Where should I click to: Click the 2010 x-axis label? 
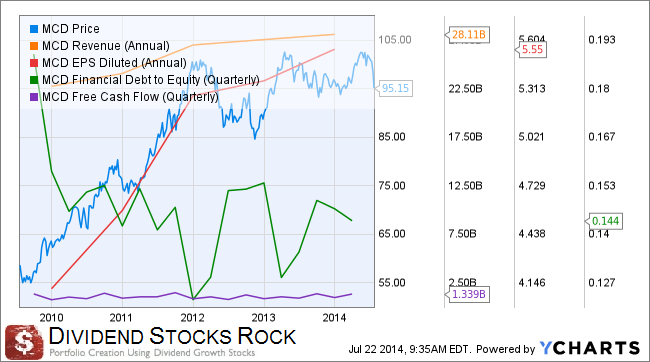tap(51, 318)
